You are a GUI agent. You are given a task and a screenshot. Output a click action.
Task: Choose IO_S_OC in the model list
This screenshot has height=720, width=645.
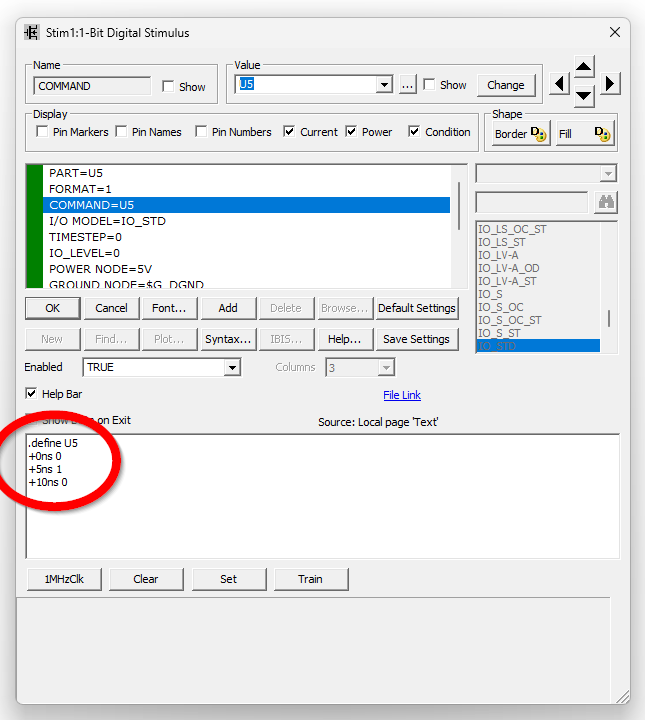(500, 307)
